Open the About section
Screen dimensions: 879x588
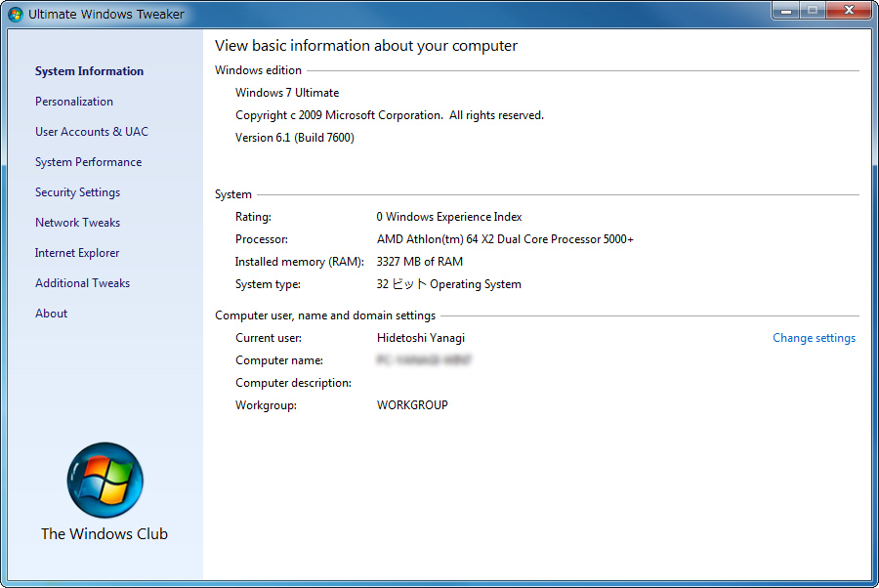pos(51,314)
